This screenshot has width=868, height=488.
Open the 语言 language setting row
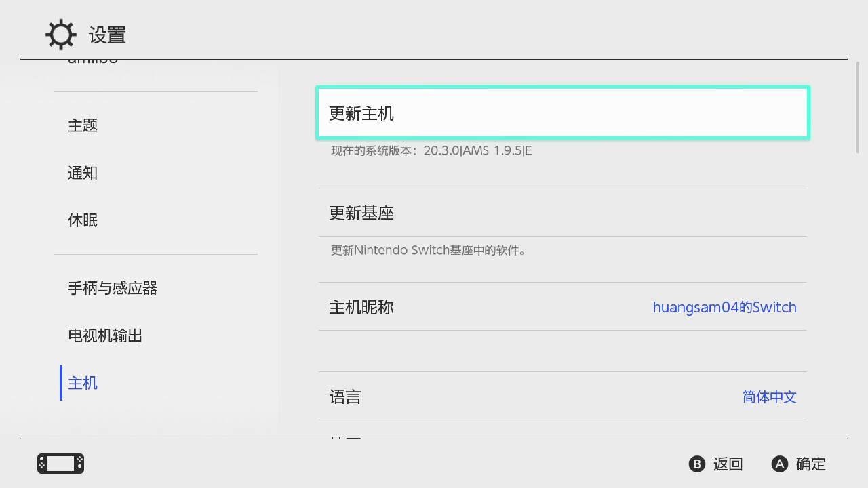(345, 396)
